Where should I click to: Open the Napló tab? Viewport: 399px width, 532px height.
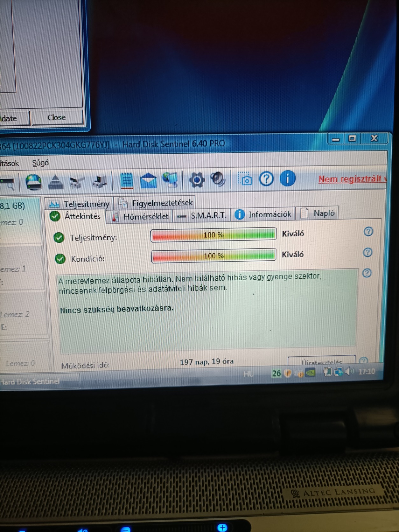pyautogui.click(x=318, y=213)
